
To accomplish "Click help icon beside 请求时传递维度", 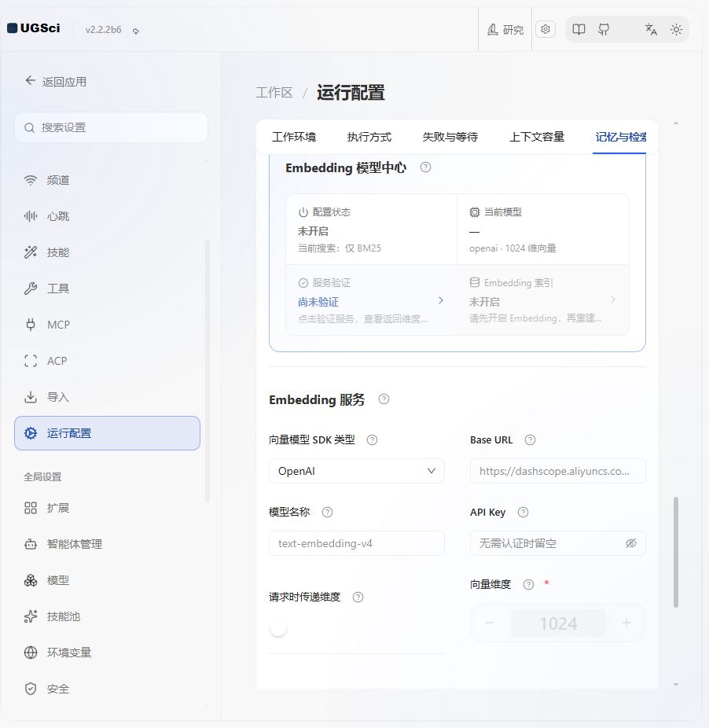I will (358, 597).
